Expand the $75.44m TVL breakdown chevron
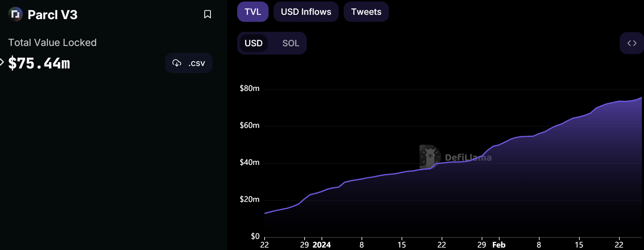Viewport: 644px width, 250px height. click(x=2, y=62)
